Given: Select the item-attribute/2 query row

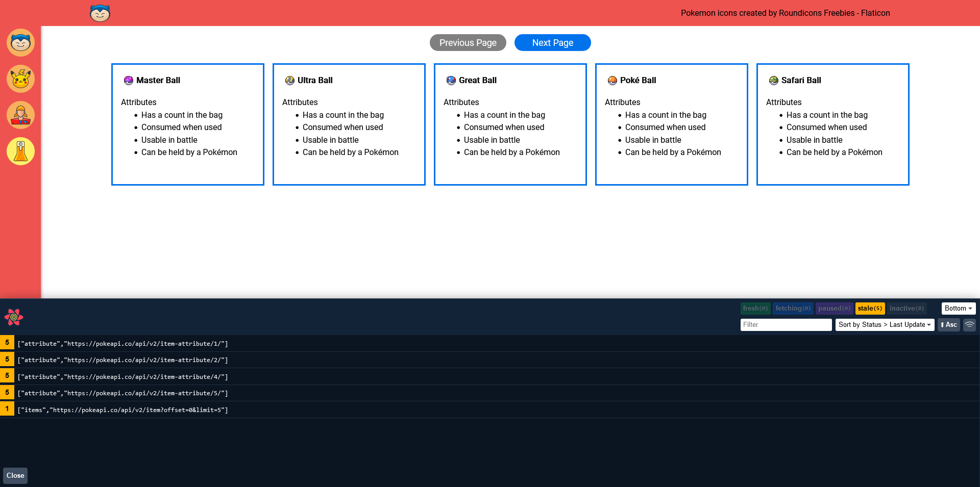Looking at the screenshot, I should tap(490, 360).
